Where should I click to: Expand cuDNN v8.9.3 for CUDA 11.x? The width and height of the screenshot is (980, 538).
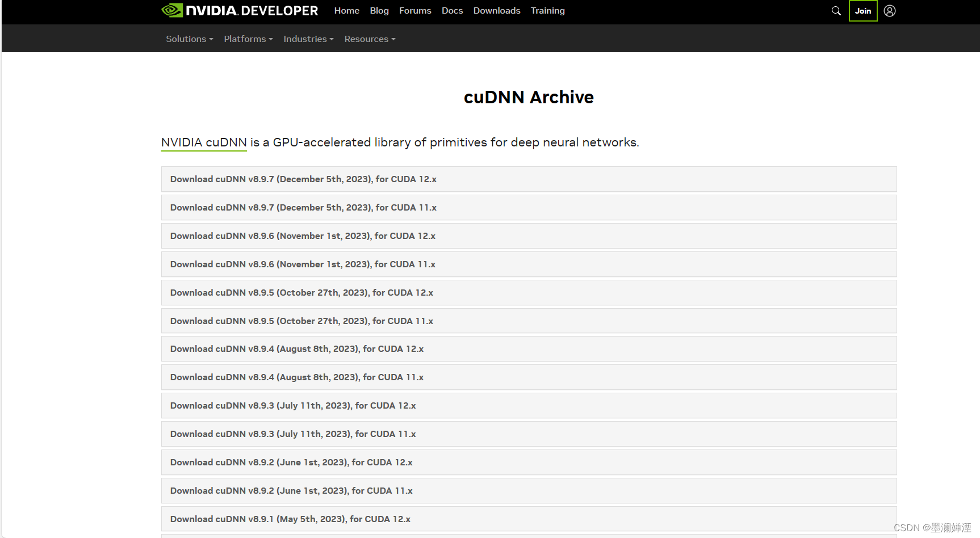[x=529, y=434]
